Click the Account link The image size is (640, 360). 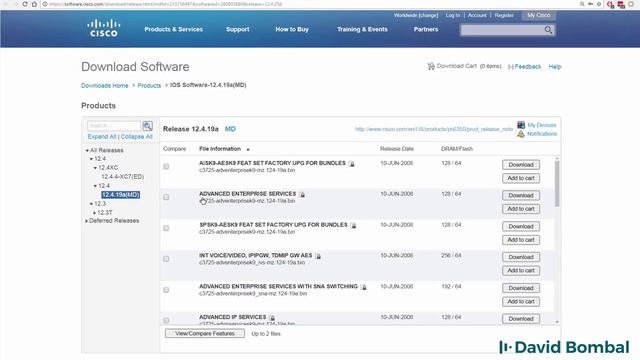point(477,15)
